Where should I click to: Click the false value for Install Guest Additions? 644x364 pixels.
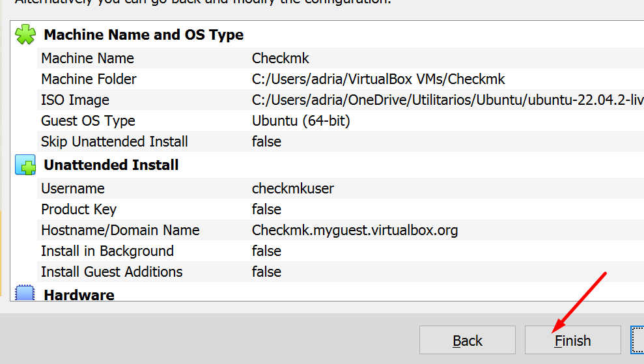pos(266,272)
